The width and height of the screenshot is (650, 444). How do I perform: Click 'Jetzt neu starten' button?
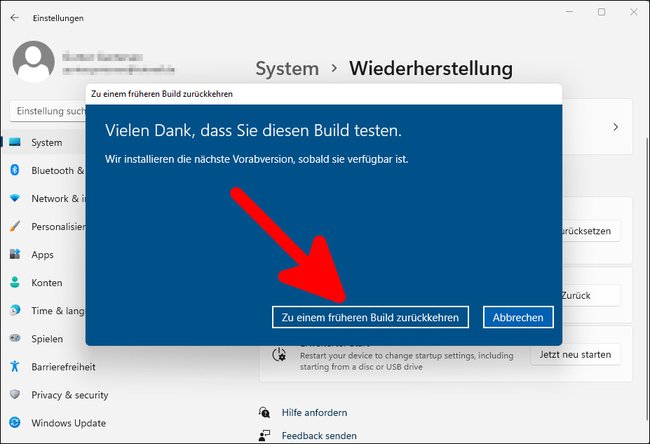(x=575, y=354)
